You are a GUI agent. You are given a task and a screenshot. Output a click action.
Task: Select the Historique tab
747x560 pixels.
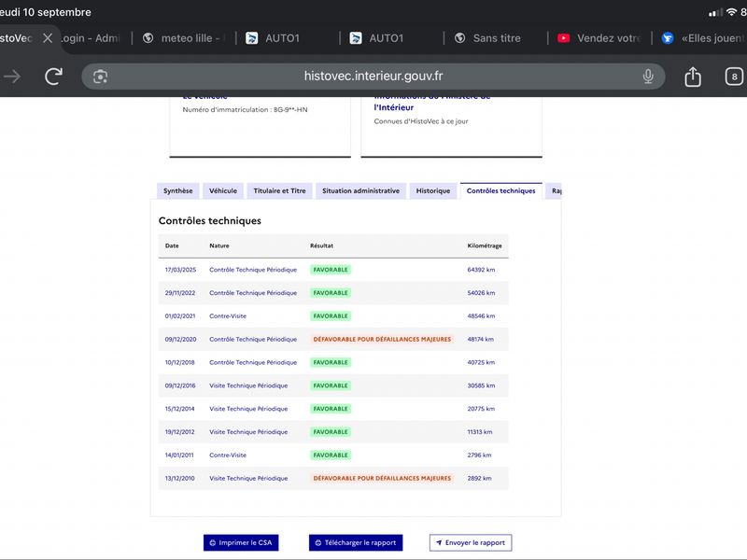tap(433, 191)
